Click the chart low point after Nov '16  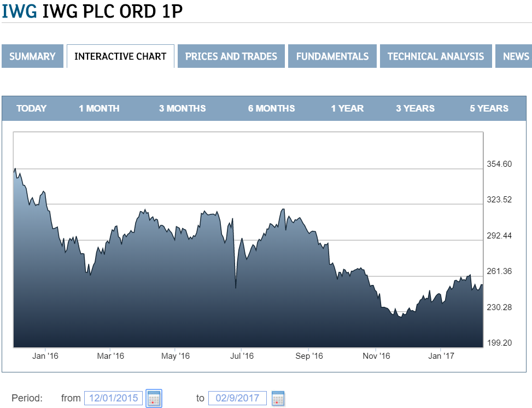click(401, 316)
